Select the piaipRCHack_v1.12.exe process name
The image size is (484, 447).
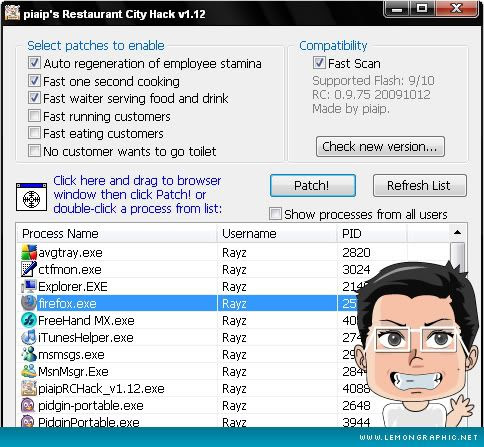(101, 389)
